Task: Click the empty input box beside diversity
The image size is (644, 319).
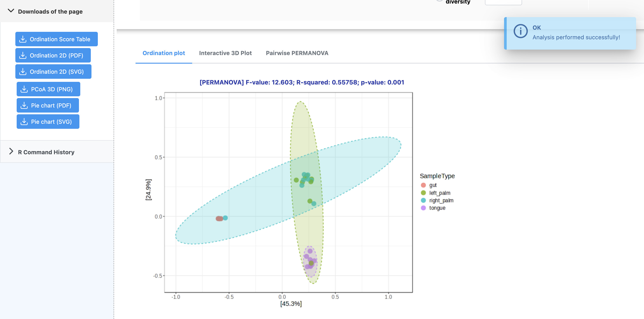Action: (x=503, y=2)
